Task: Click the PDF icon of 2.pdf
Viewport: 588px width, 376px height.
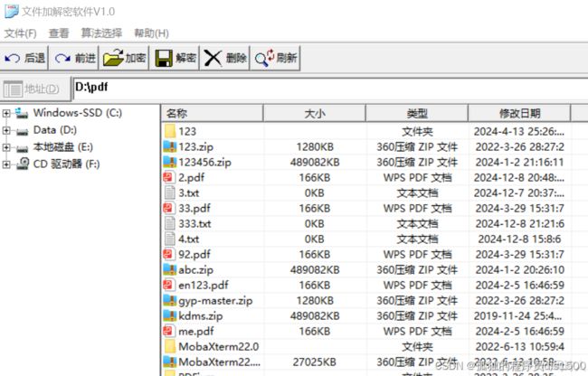Action: [x=169, y=177]
